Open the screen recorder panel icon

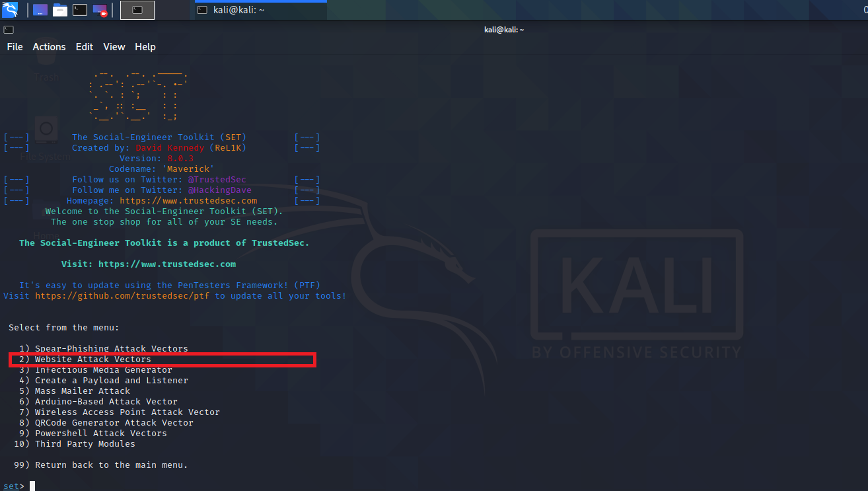point(100,10)
